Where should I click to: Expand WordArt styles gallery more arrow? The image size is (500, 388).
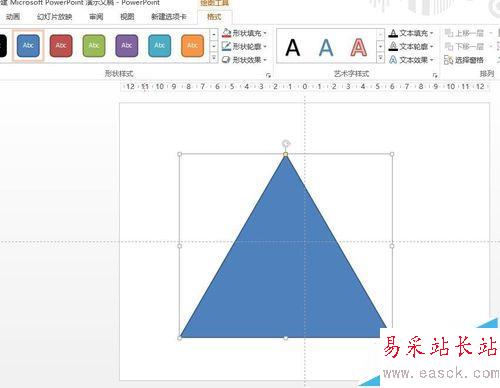[380, 59]
